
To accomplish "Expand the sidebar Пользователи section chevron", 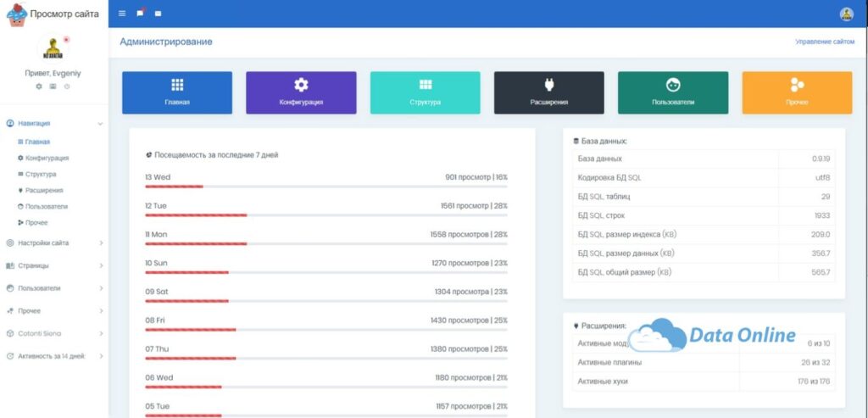I will [x=102, y=288].
